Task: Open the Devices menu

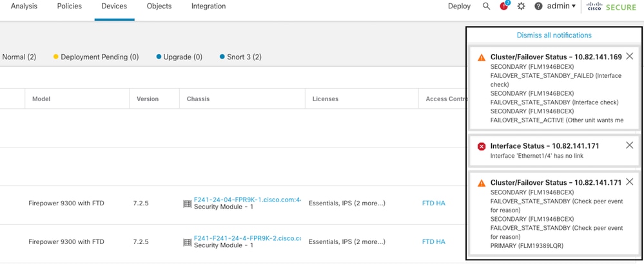Action: (114, 6)
